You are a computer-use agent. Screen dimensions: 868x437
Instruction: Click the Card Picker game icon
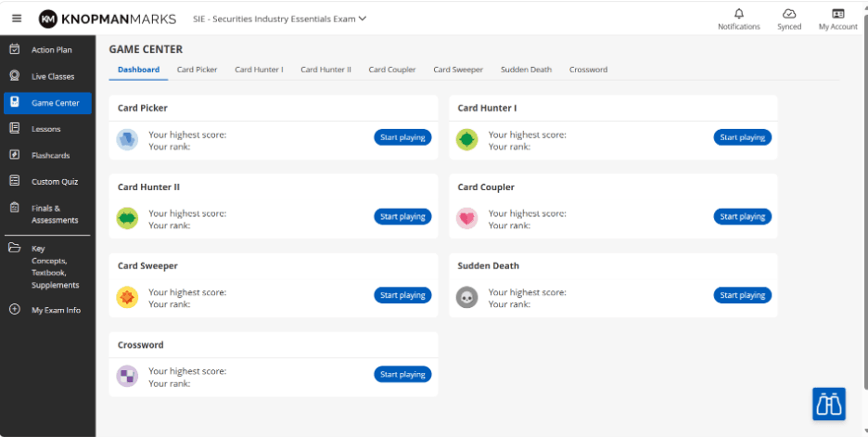127,139
